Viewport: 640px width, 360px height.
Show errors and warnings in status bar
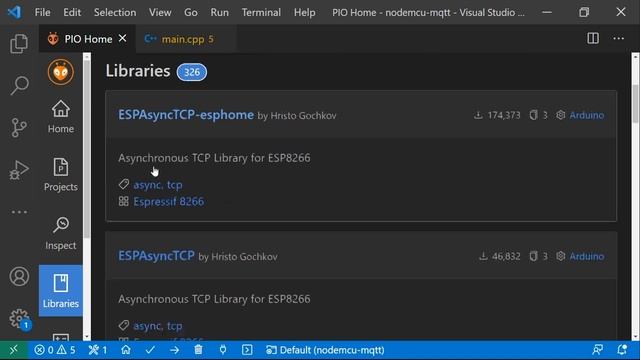tap(55, 350)
